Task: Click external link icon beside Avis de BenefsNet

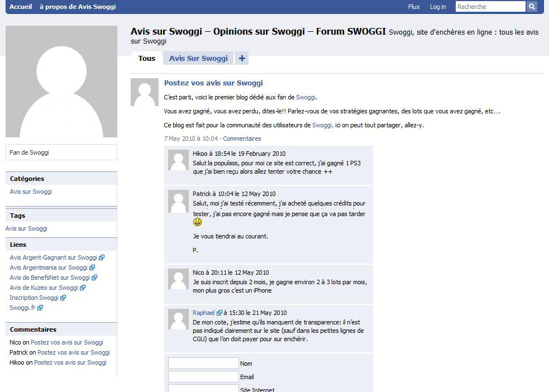Action: coord(94,278)
